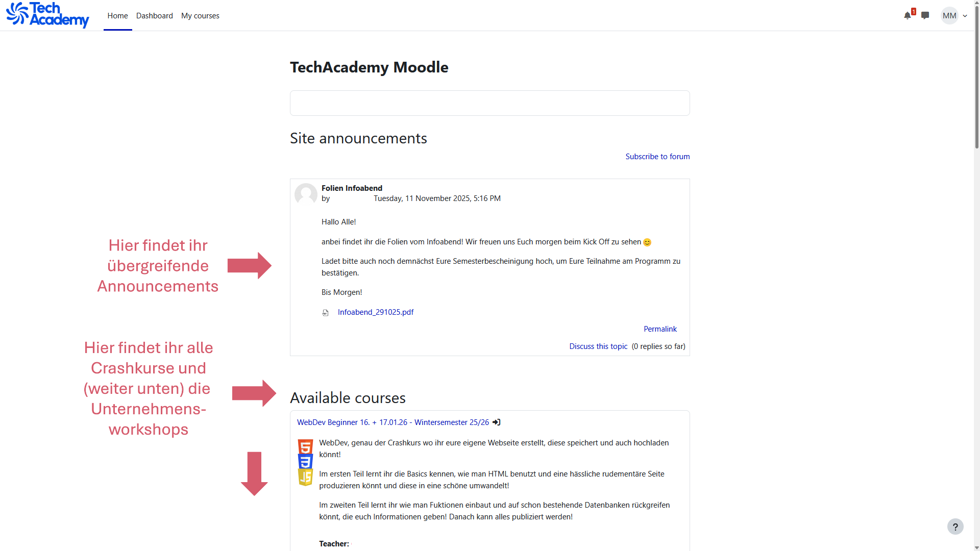Click the user avatar next to Folien Infoabend
The width and height of the screenshot is (980, 551).
pyautogui.click(x=306, y=194)
